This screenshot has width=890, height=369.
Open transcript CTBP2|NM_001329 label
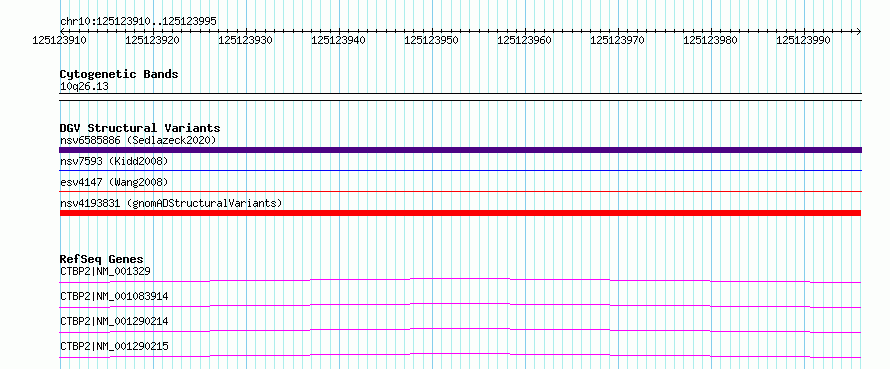click(105, 271)
